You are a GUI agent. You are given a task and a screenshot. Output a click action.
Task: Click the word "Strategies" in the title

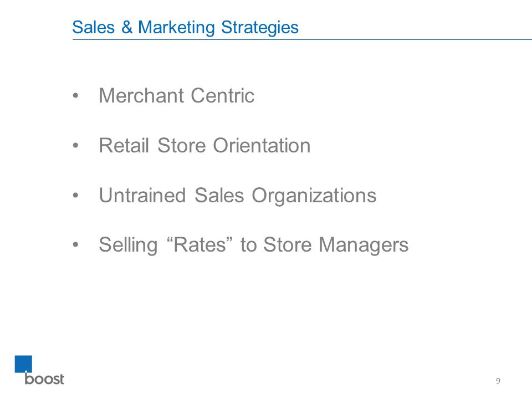coord(260,28)
